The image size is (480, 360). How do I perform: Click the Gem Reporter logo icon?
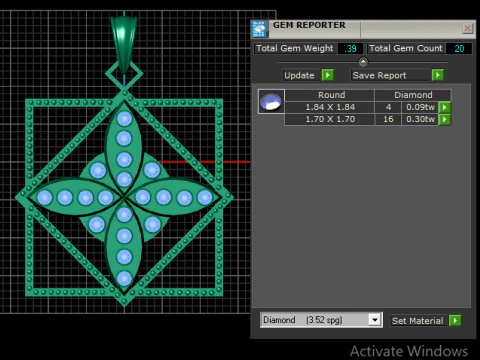pos(259,29)
